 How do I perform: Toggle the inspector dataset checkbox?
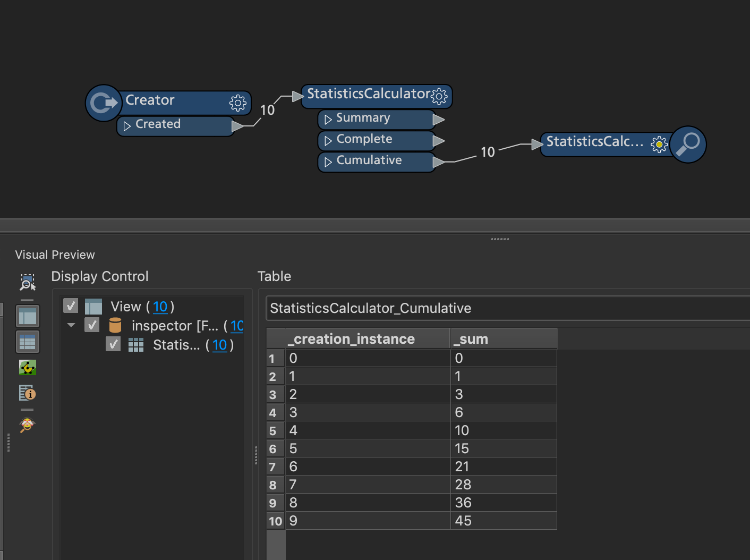(x=92, y=325)
